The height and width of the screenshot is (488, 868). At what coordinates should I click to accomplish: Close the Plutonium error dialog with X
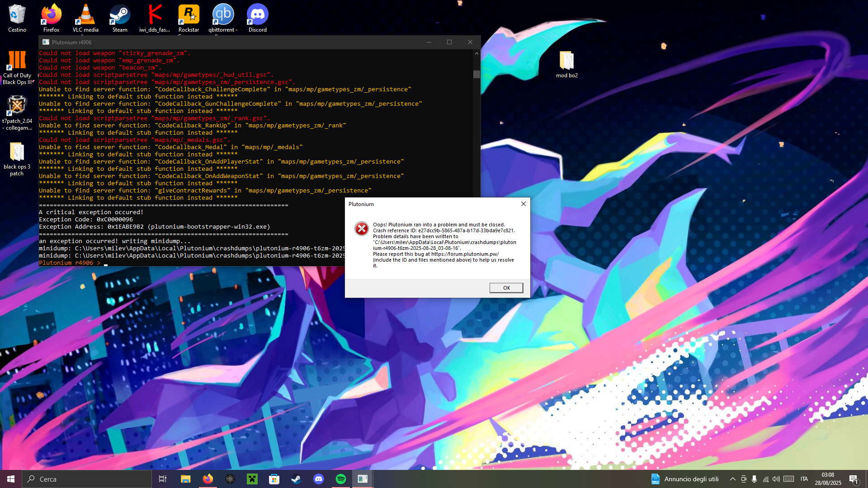coord(524,204)
